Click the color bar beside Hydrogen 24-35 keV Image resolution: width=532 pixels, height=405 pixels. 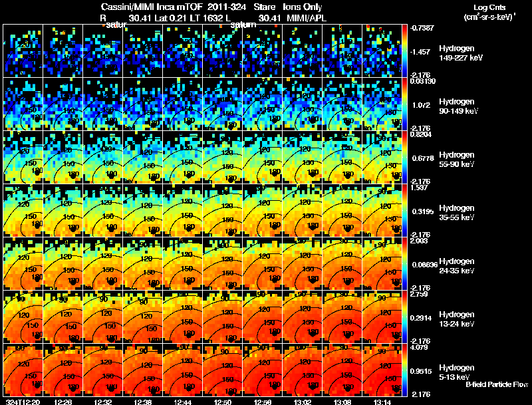pyautogui.click(x=404, y=264)
